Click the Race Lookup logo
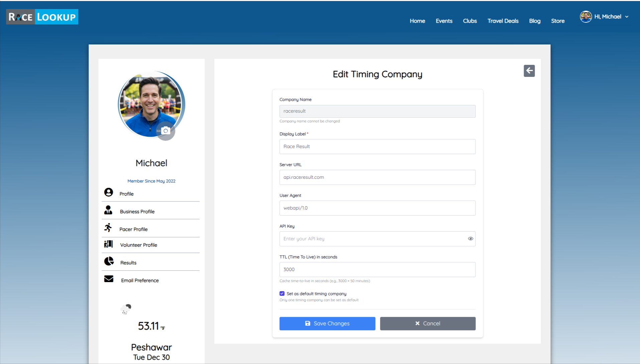The image size is (640, 364). point(42,16)
